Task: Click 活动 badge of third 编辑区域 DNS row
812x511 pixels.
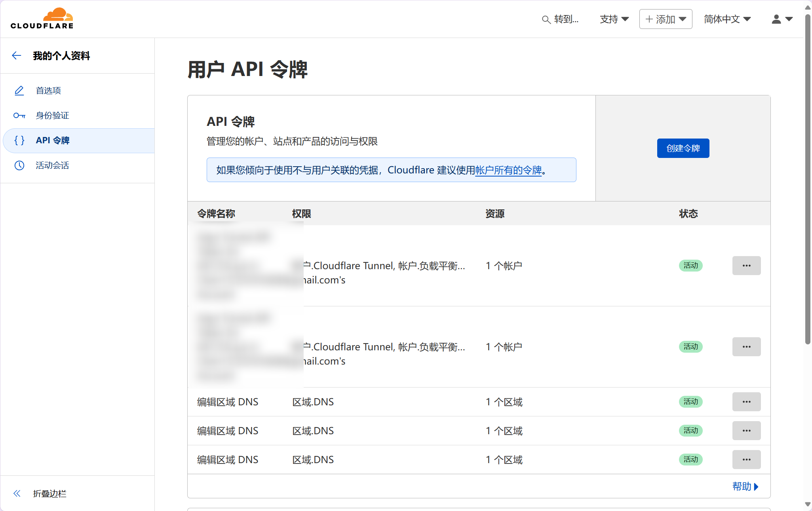Action: [691, 460]
